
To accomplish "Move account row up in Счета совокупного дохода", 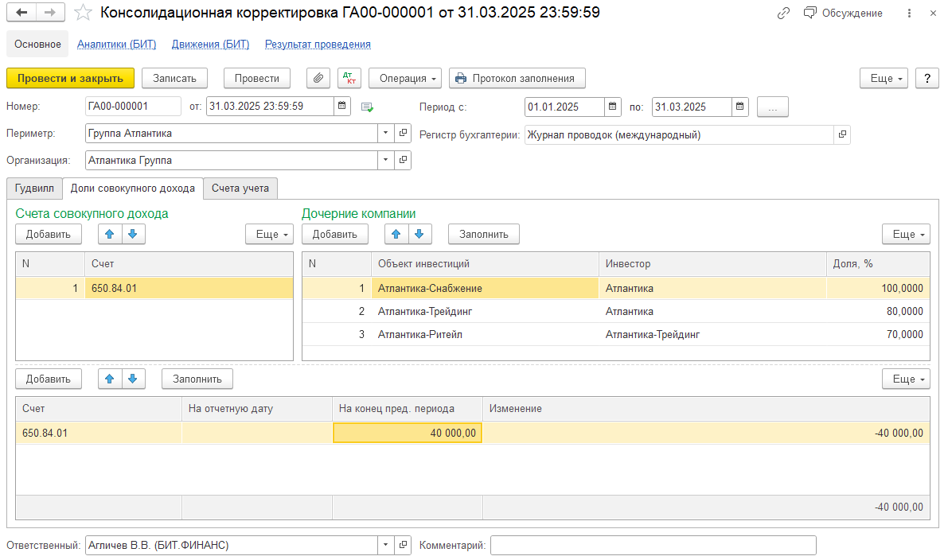I will (110, 234).
